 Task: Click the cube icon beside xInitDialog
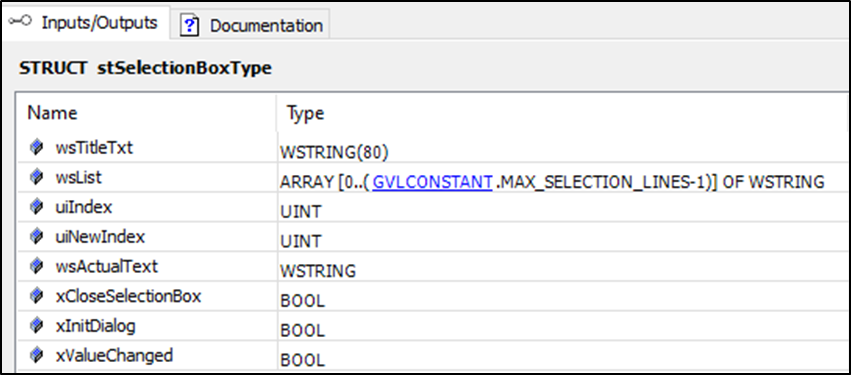pos(36,326)
